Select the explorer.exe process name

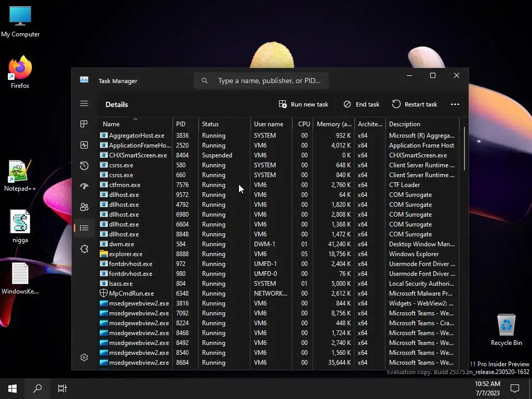126,254
